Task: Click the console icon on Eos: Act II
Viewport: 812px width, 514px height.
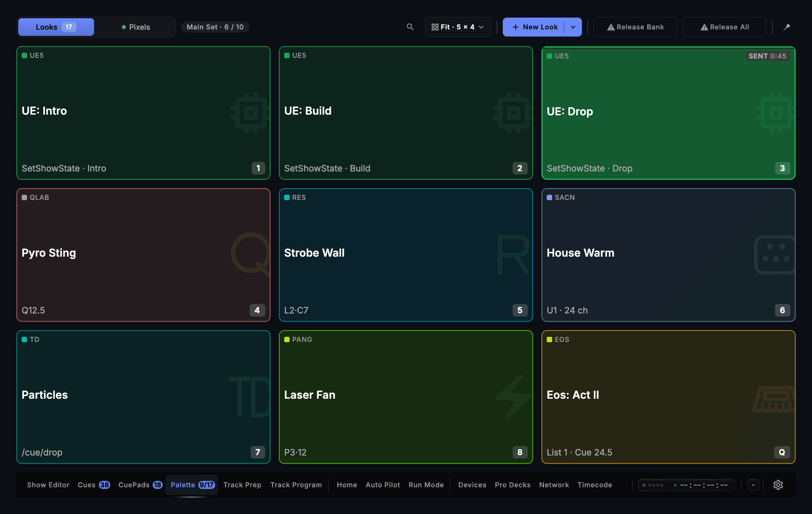Action: click(x=773, y=399)
